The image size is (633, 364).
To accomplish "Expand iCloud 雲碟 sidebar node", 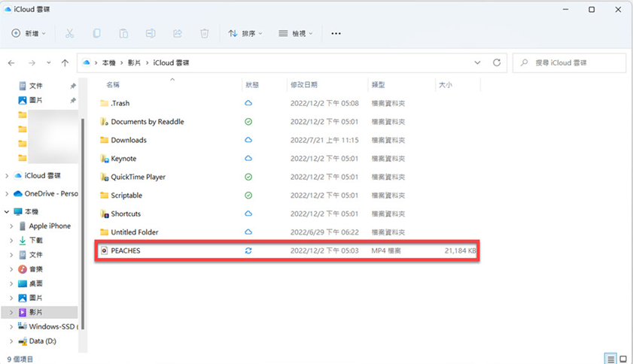I will [7, 175].
